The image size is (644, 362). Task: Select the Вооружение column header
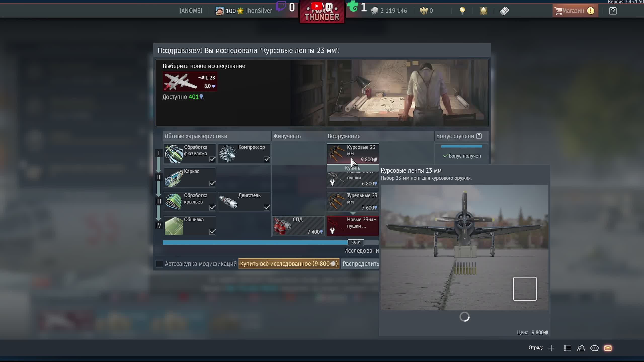pyautogui.click(x=344, y=136)
